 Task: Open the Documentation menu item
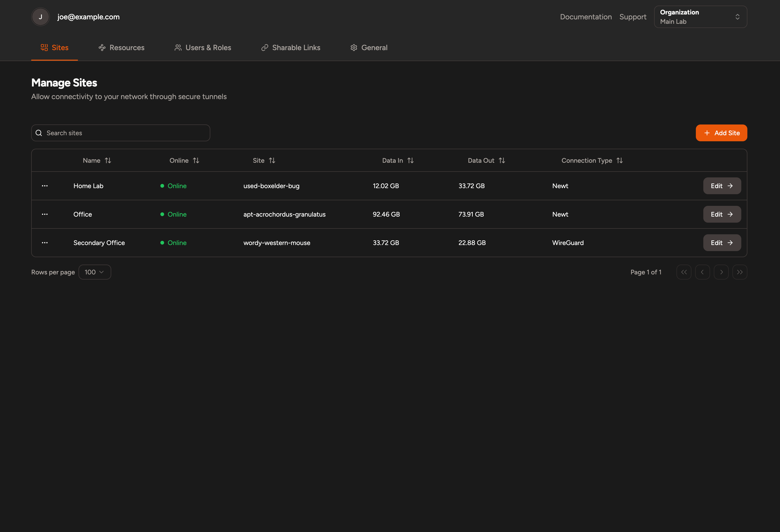(585, 17)
